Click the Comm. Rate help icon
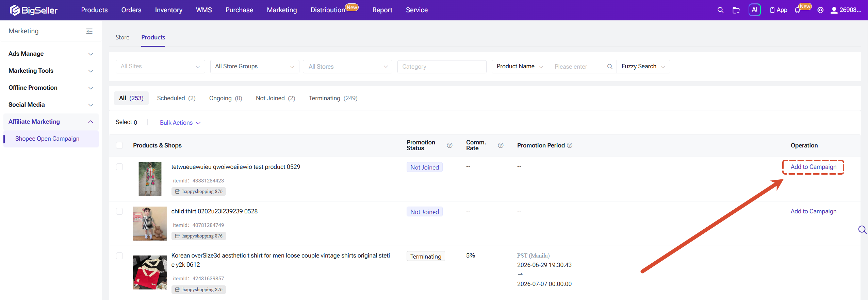Viewport: 868px width, 300px height. (x=501, y=145)
